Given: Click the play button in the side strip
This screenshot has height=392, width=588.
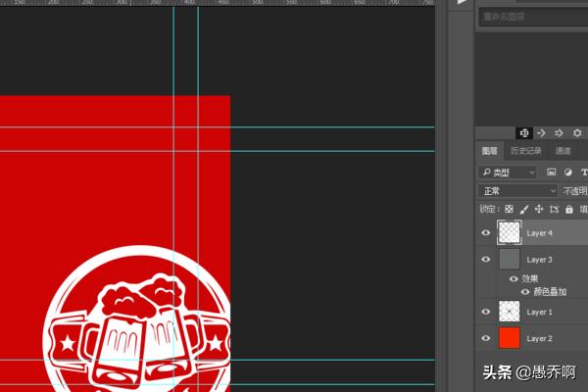Looking at the screenshot, I should point(462,4).
